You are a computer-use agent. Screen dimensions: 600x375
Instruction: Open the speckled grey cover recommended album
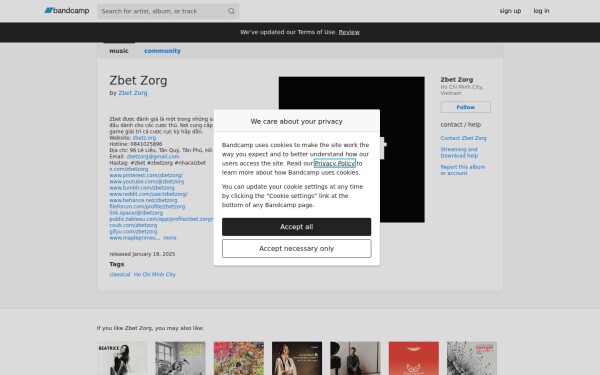pyautogui.click(x=472, y=358)
